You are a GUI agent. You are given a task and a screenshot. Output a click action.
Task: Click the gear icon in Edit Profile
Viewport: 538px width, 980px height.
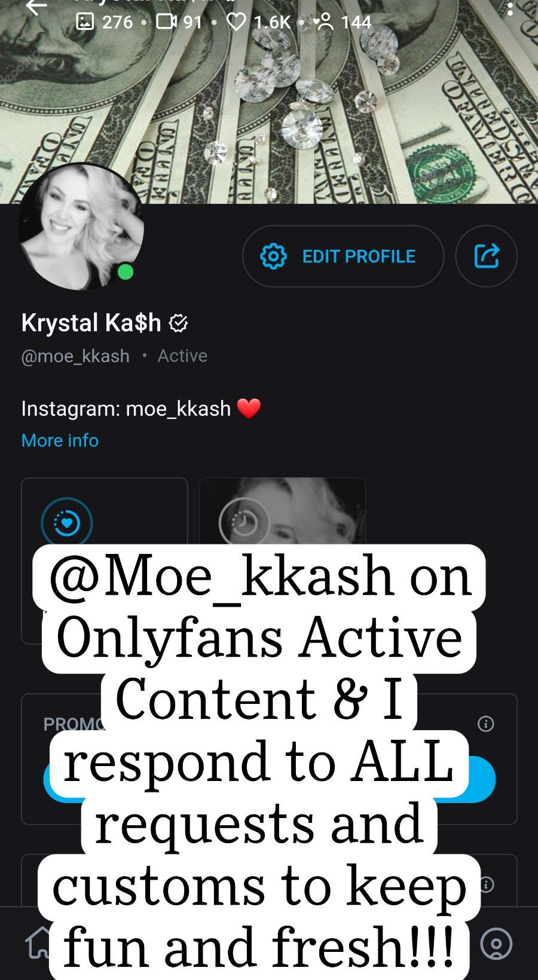273,256
